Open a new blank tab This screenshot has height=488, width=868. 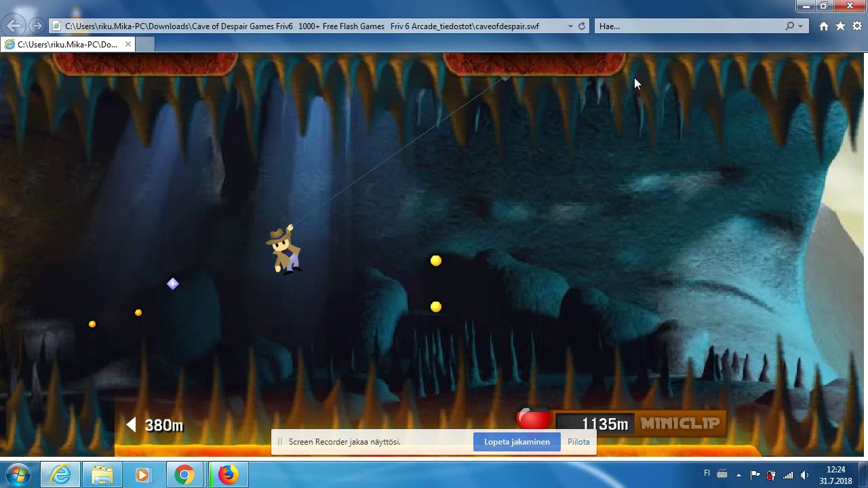coord(145,45)
